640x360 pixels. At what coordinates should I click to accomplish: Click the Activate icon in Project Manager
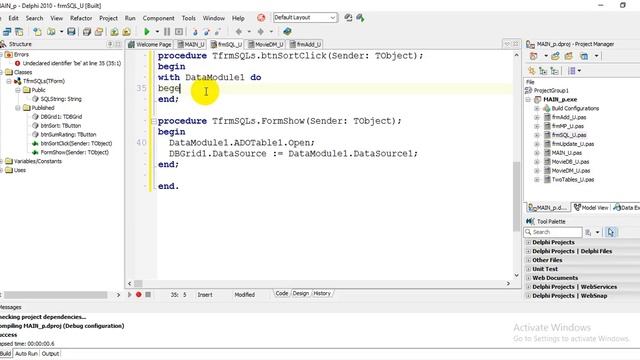[x=533, y=56]
